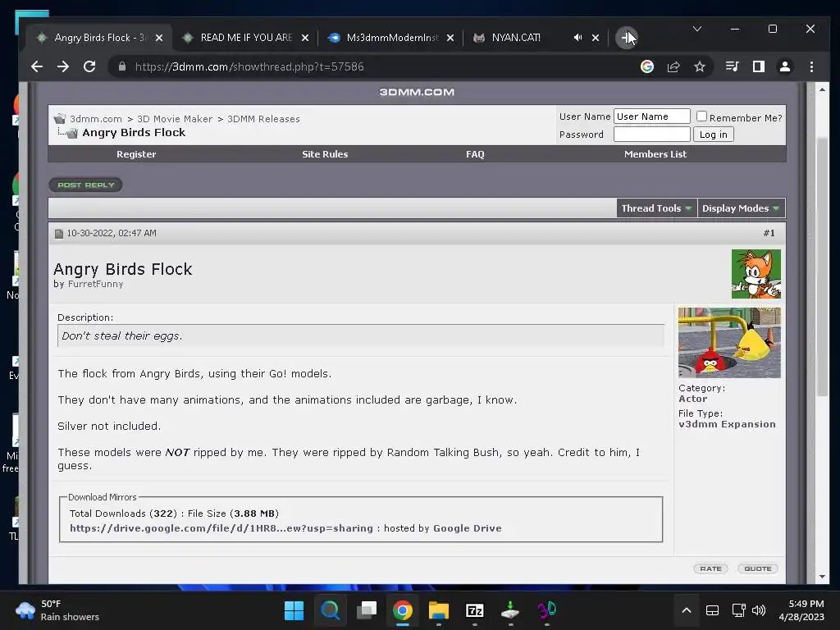Switch to the READ ME IF YOU ARE tab

click(244, 38)
